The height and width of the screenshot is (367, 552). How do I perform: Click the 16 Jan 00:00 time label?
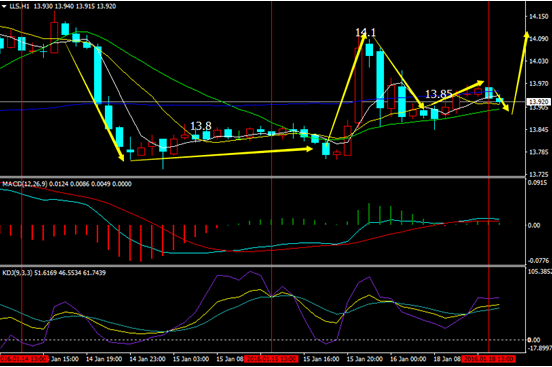(x=408, y=359)
